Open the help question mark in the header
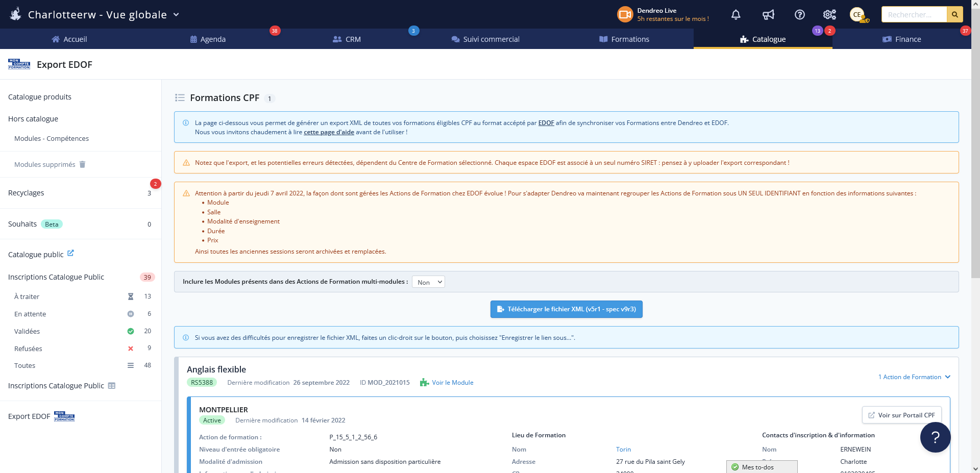980x473 pixels. click(x=799, y=14)
